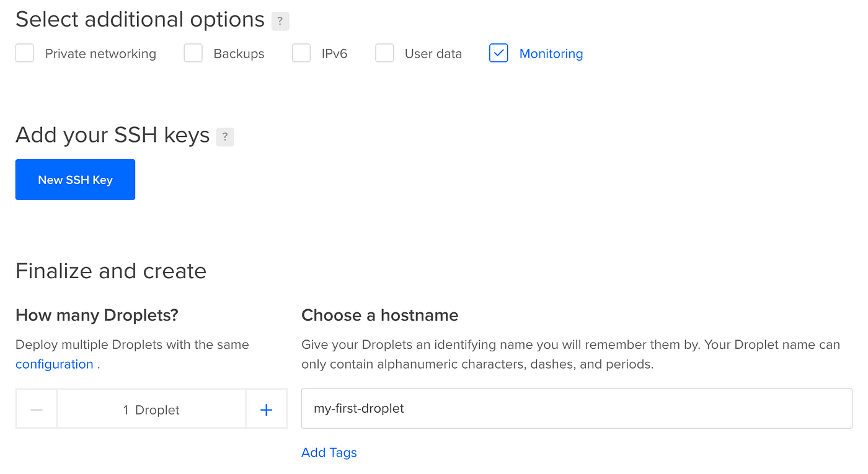Click the 'Private networking' label text

100,54
